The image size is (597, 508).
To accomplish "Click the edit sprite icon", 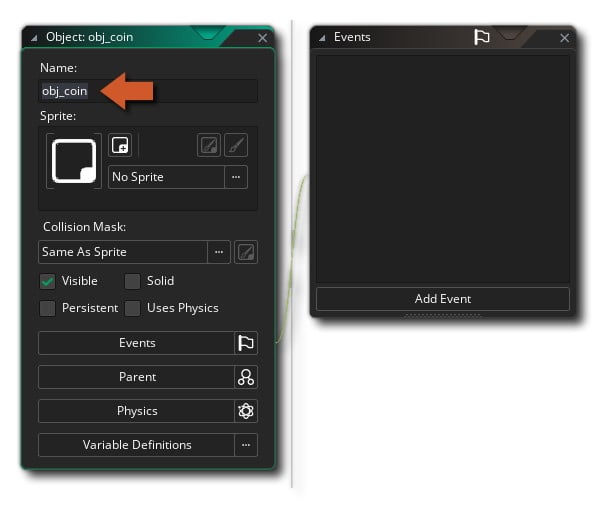I will point(209,145).
